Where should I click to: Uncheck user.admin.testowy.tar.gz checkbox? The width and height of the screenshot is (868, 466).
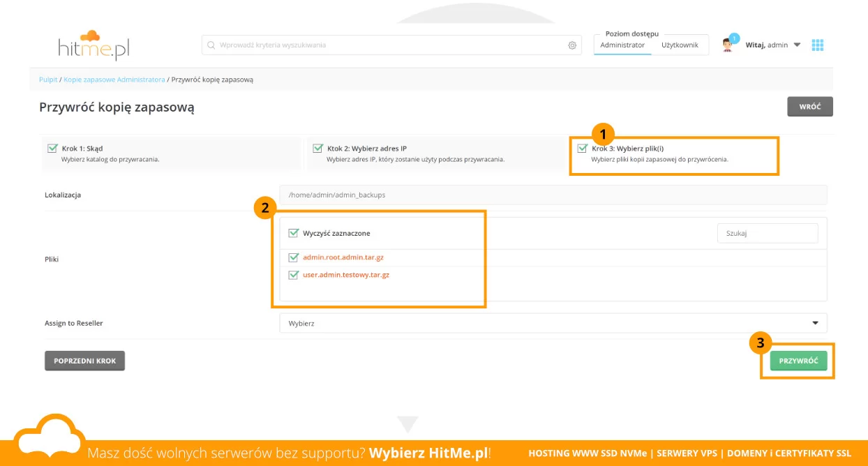click(x=293, y=275)
